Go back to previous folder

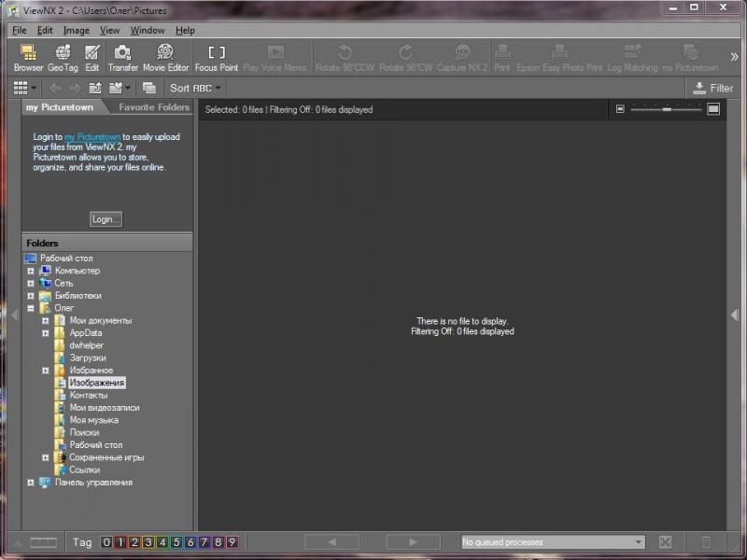pos(55,88)
